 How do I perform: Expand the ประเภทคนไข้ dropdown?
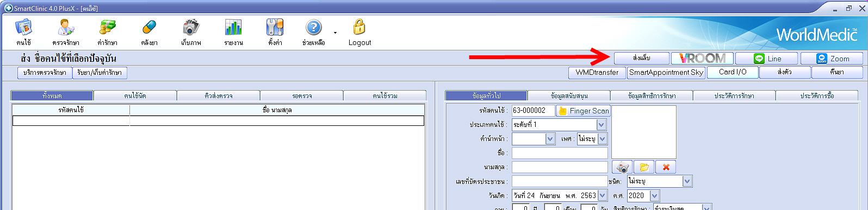(601, 125)
